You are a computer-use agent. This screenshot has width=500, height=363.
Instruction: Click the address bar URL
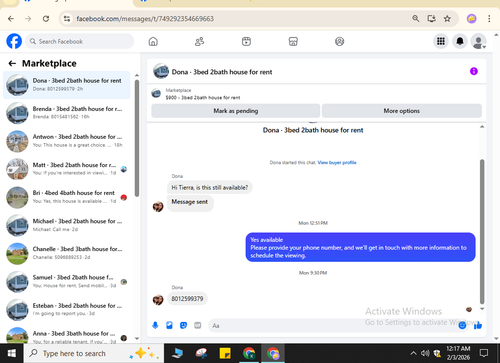click(145, 19)
